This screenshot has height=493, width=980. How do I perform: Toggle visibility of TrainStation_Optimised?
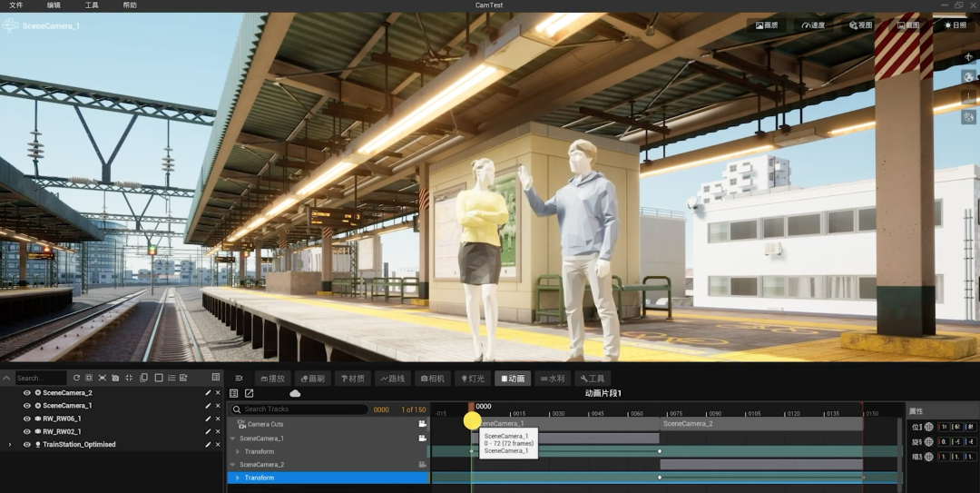27,444
